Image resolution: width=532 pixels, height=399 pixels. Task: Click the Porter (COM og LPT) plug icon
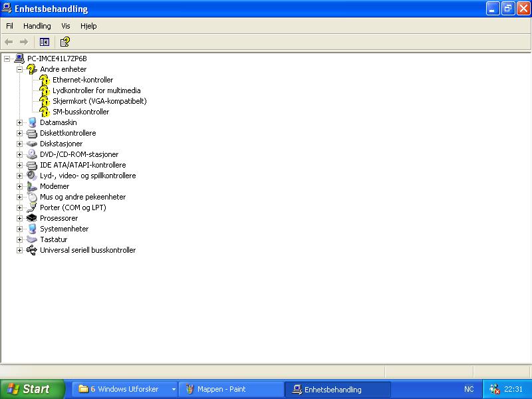coord(32,207)
